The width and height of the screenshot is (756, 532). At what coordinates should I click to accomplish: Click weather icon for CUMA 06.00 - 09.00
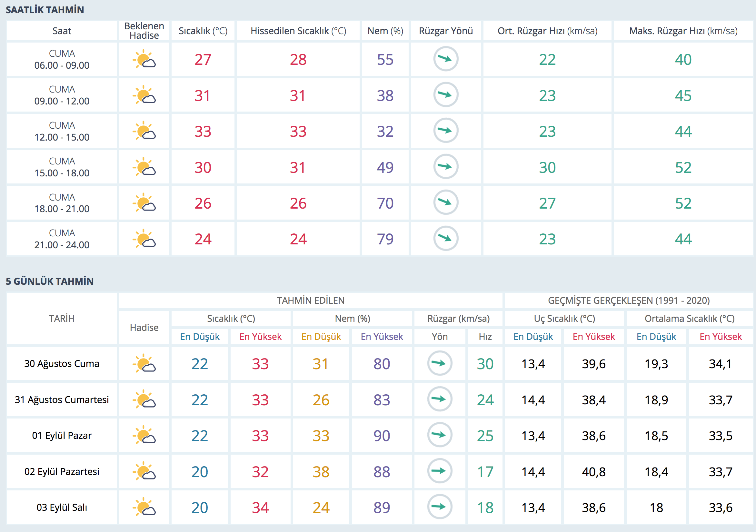(144, 59)
